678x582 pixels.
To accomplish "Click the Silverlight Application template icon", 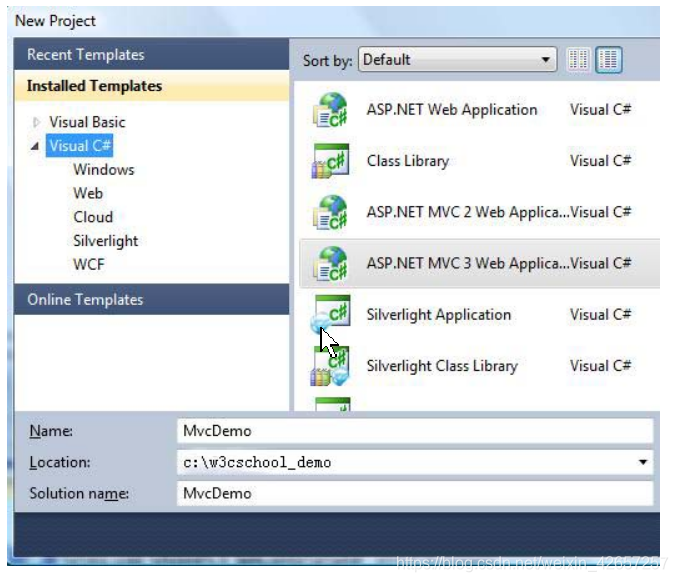I will 331,314.
